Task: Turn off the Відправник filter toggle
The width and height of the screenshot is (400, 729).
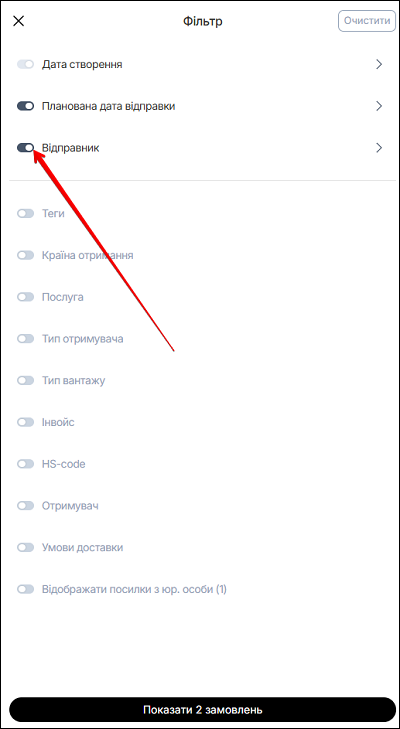Action: click(26, 148)
